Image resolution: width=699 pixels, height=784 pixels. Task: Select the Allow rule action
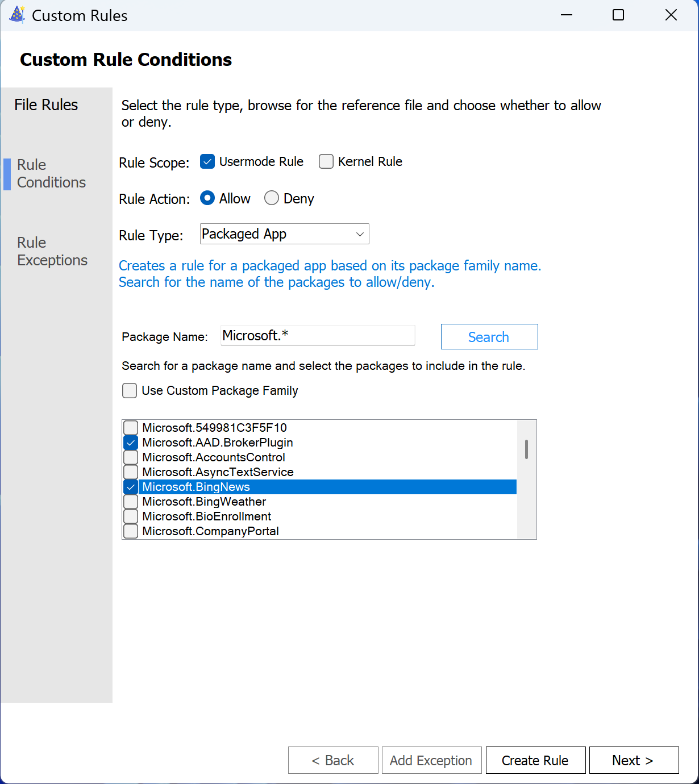207,198
